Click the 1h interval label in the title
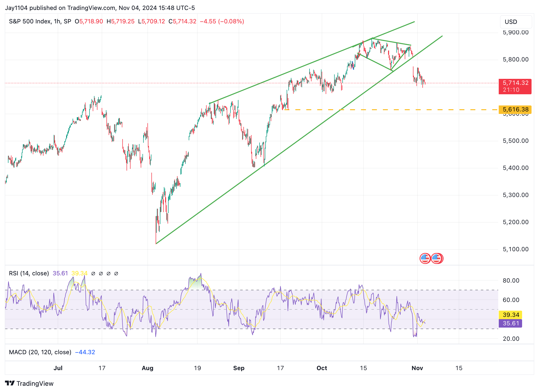Screen dimensions: 539x392 (x=57, y=21)
